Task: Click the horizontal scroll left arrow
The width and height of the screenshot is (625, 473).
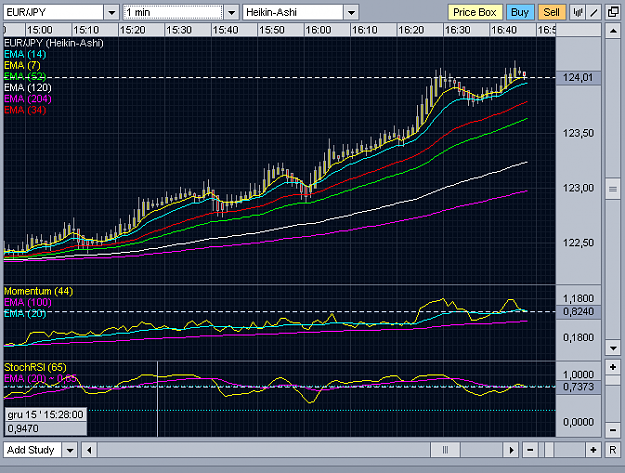Action: pos(89,450)
